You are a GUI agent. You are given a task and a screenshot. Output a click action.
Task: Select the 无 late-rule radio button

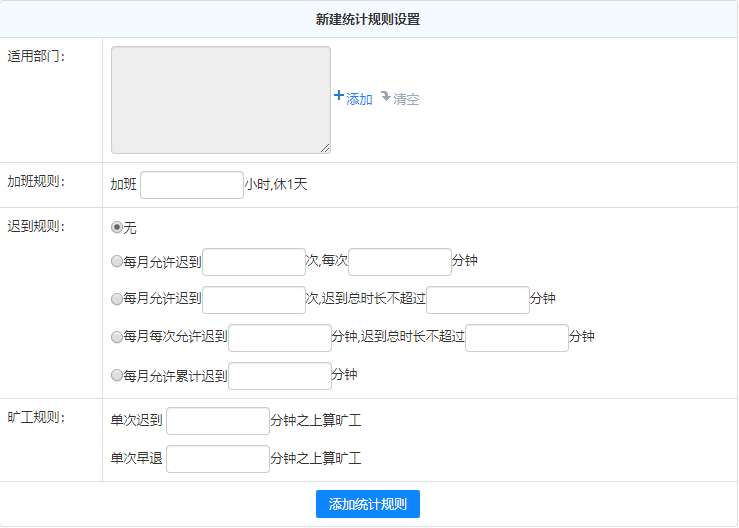click(x=117, y=228)
